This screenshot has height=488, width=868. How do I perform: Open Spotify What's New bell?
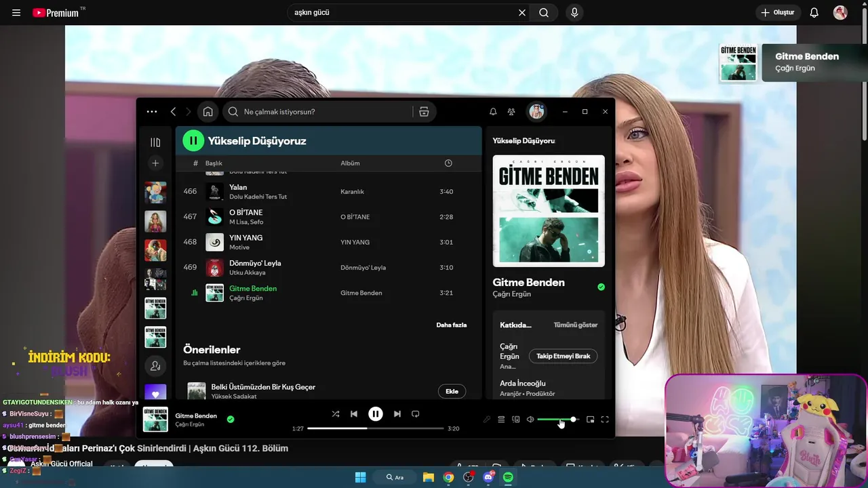click(493, 112)
